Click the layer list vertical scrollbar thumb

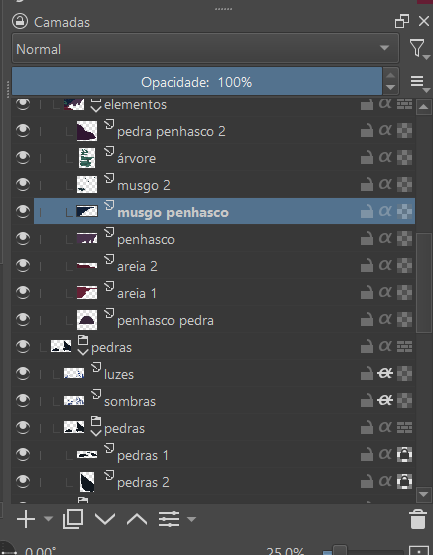point(424,283)
